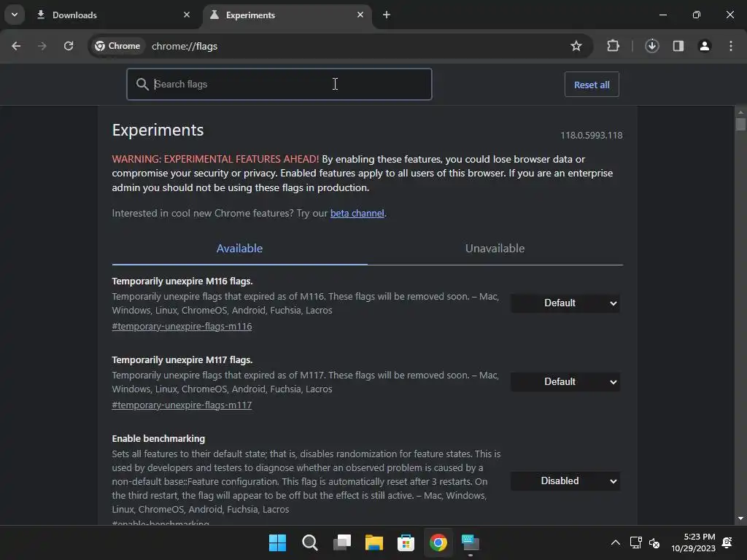Open the Enable benchmarking Disabled dropdown

point(565,481)
